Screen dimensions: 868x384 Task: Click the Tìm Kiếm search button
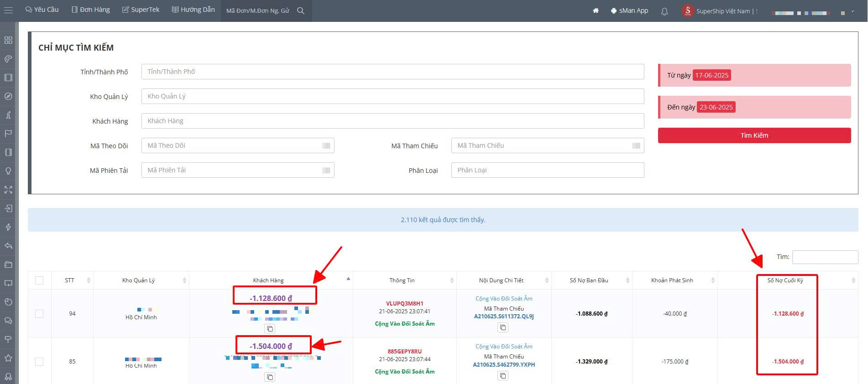[754, 135]
